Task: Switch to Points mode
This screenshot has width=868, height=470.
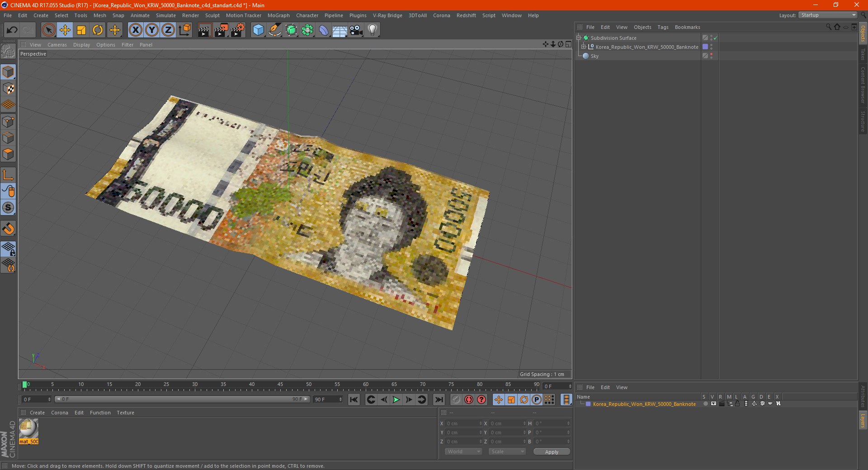Action: (8, 122)
